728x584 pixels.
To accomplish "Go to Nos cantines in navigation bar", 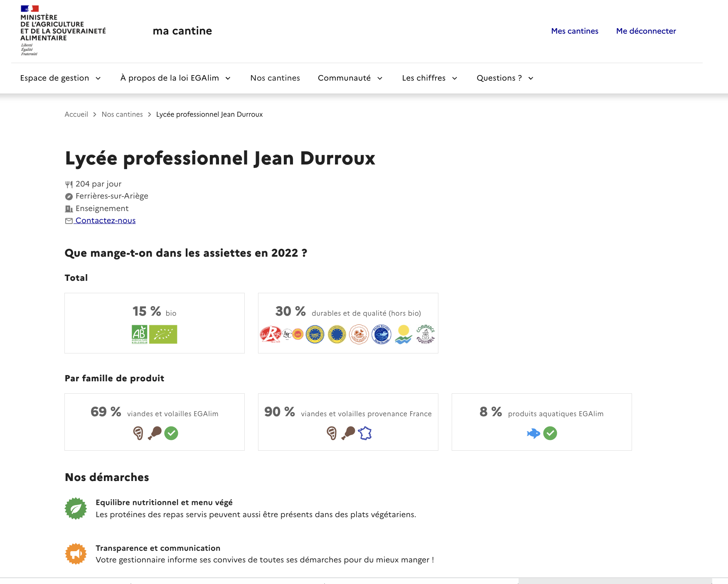I will (275, 78).
